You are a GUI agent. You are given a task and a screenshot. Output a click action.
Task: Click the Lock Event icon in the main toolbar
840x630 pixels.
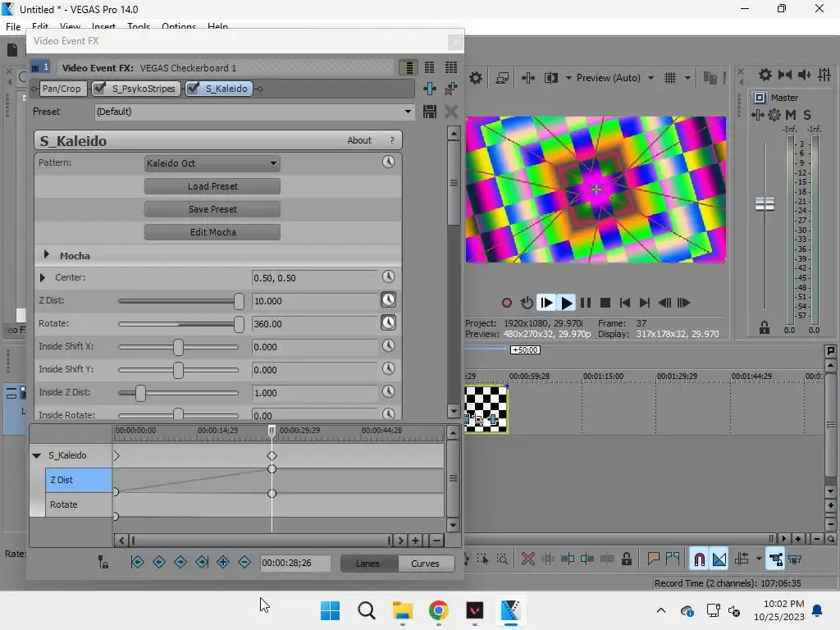click(626, 559)
